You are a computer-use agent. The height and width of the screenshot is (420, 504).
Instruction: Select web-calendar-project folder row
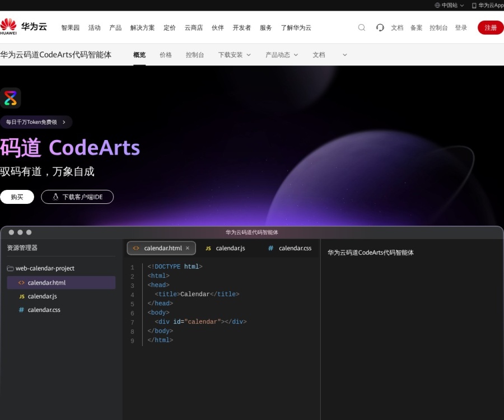[x=61, y=268]
